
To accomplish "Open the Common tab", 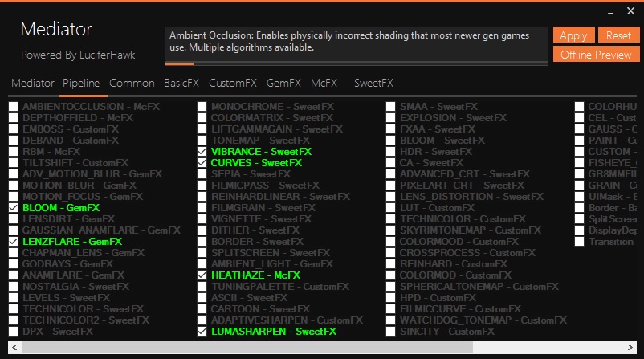I will 132,83.
